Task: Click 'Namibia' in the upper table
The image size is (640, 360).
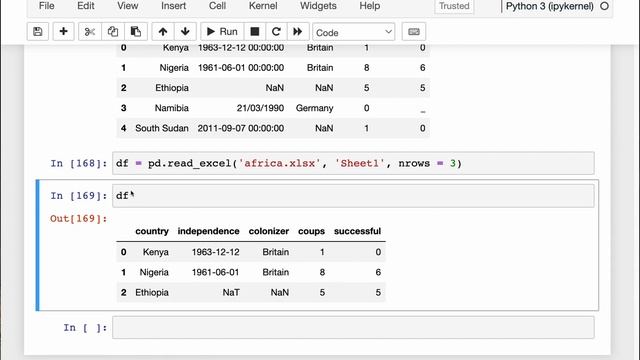Action: point(172,108)
